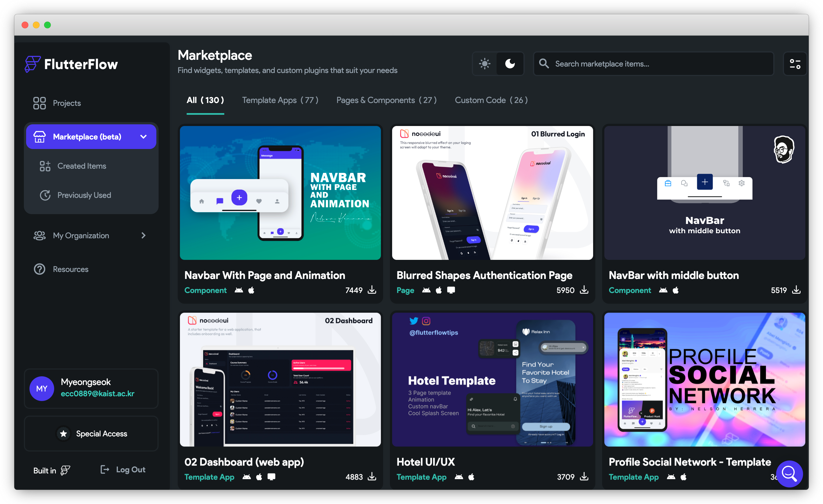Click Template App label on Hotel UI/UX card
Screen dimensions: 823x504
[x=421, y=477]
